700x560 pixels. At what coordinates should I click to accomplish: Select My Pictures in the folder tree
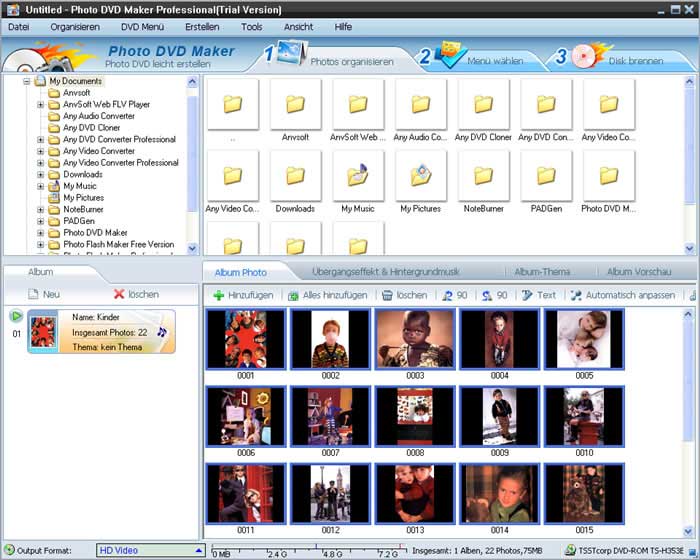(x=83, y=197)
